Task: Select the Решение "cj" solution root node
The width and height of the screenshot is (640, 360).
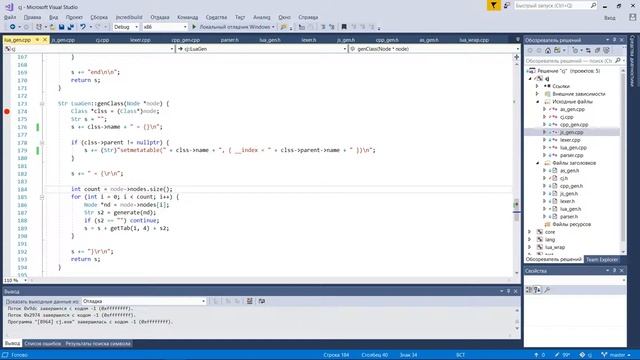Action: (569, 71)
